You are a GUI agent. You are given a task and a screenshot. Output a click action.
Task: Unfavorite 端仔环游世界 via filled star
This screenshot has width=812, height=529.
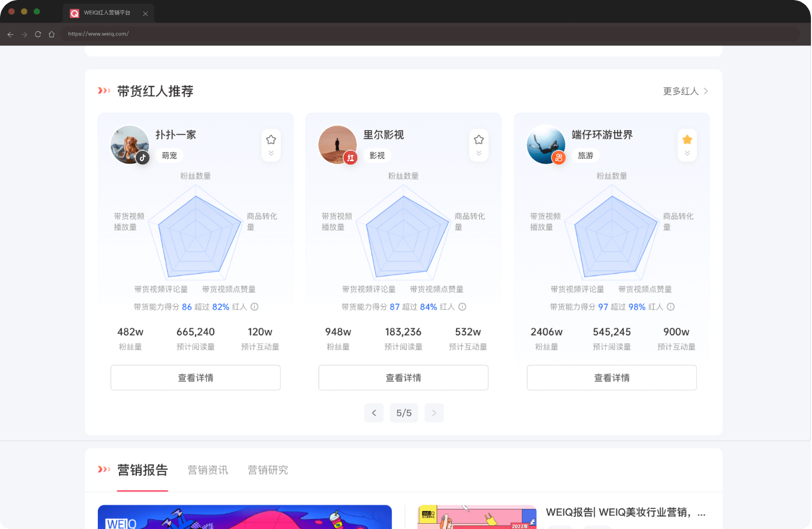click(x=687, y=140)
